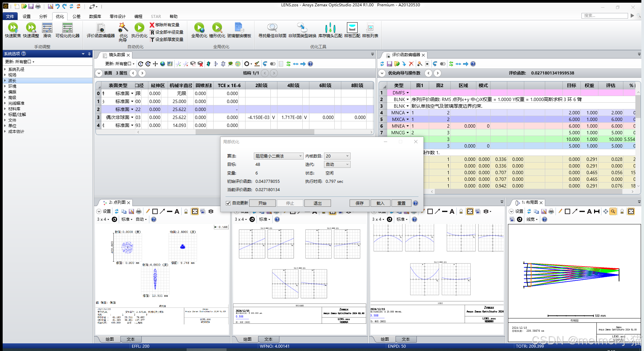
Task: Click the 快速调整 ribbon icon
Action: tap(31, 30)
